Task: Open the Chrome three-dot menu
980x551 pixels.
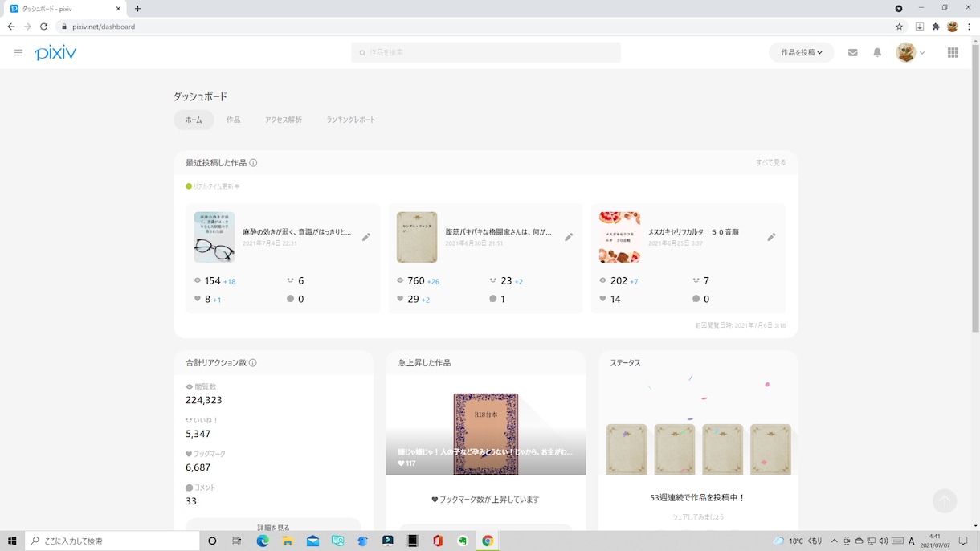Action: coord(969,27)
